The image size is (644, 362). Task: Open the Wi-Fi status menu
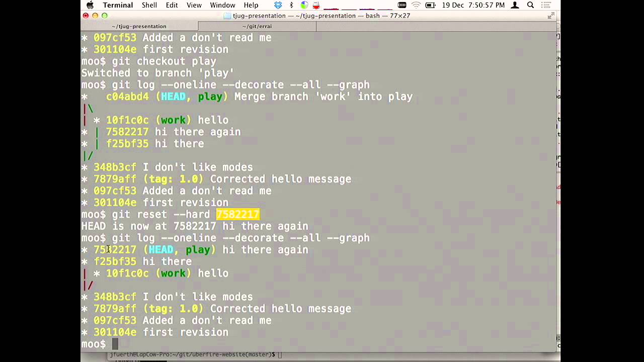click(416, 5)
